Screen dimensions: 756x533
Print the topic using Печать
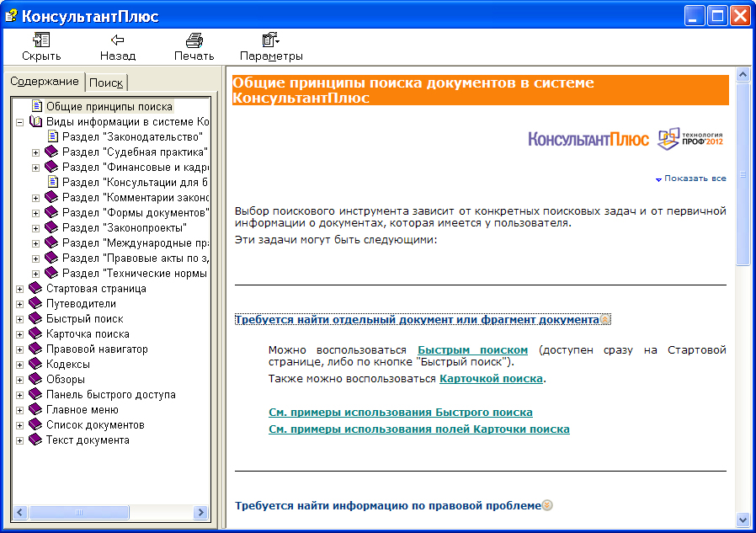click(x=194, y=40)
